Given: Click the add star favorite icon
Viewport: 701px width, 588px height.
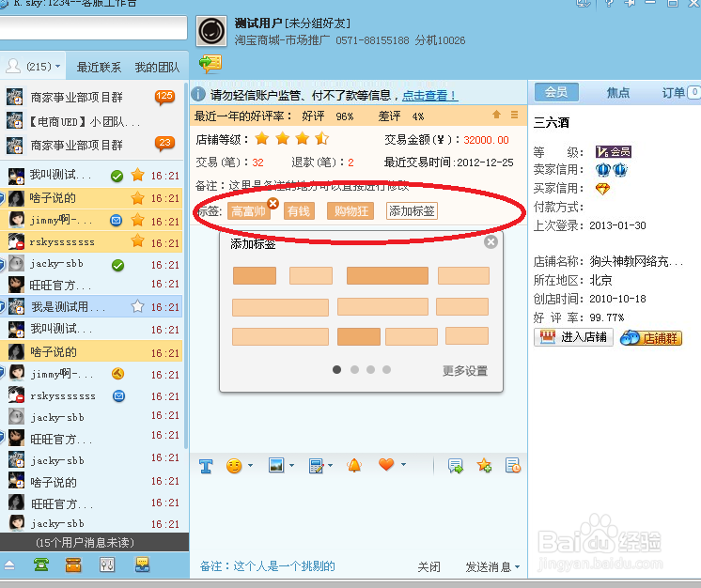Looking at the screenshot, I should [x=484, y=465].
